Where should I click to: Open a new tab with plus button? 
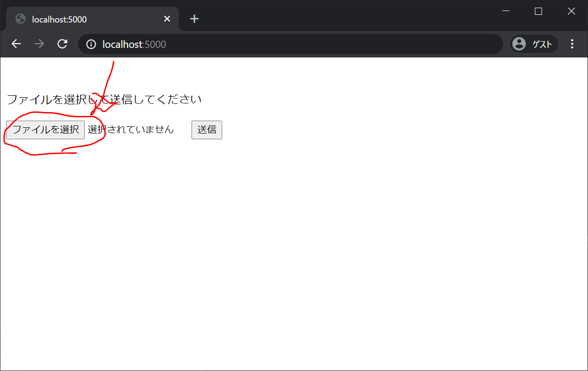click(194, 19)
